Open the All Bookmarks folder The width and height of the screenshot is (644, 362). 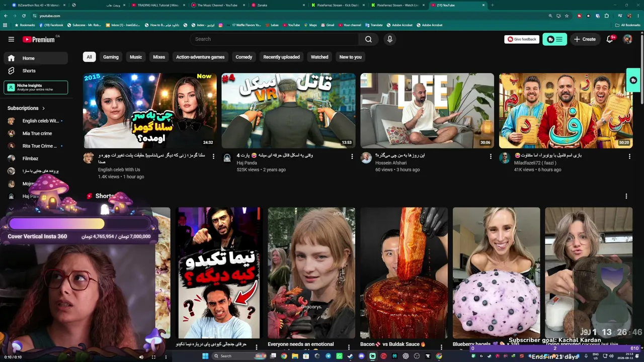coord(627,25)
